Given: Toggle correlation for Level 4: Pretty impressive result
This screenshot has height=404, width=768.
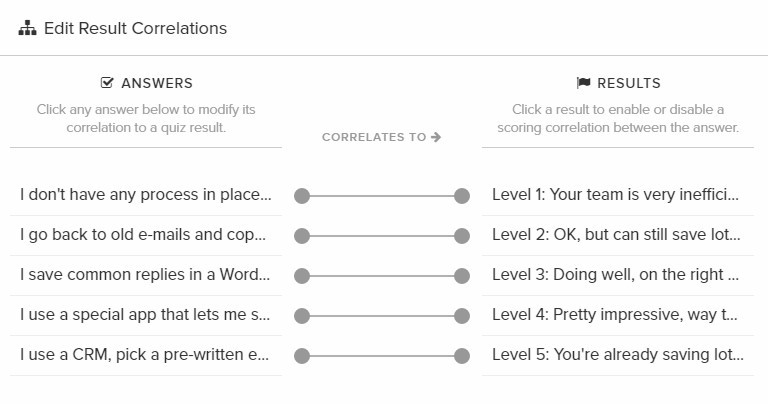Looking at the screenshot, I should tap(618, 315).
